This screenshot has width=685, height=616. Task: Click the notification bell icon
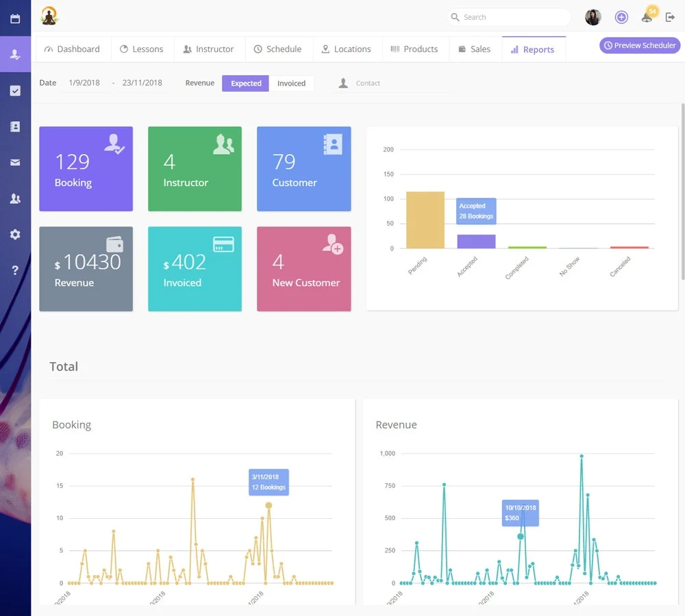coord(647,17)
